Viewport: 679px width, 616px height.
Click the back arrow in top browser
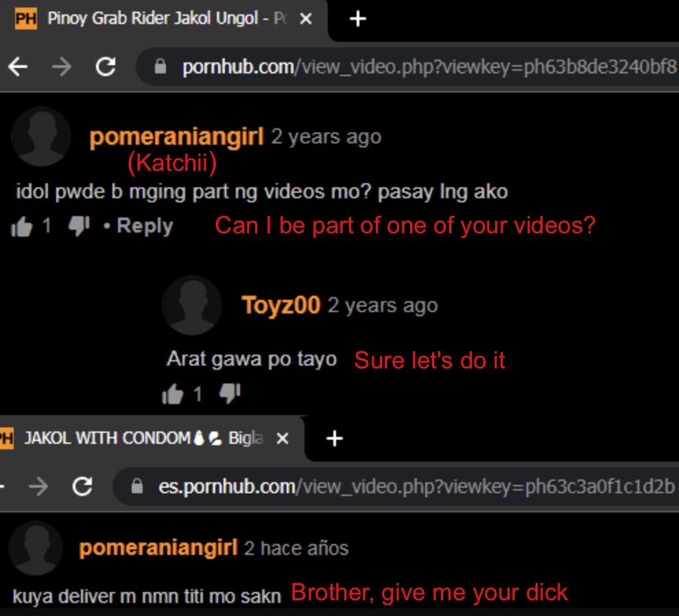point(19,67)
